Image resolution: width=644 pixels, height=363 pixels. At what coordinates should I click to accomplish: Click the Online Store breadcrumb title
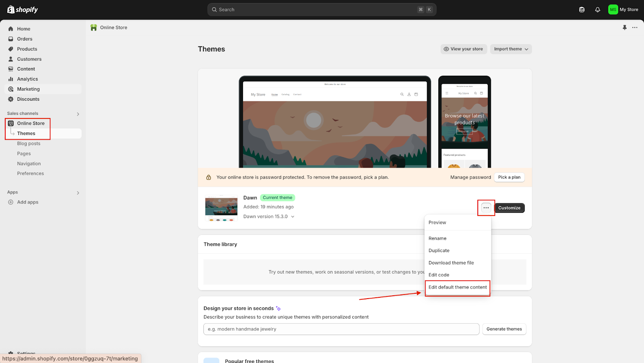tap(114, 27)
